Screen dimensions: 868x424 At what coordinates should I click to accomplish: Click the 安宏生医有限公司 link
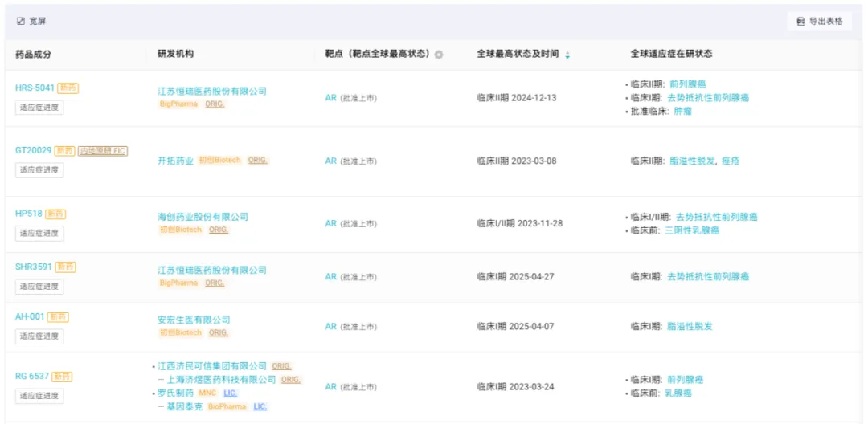[x=194, y=320]
